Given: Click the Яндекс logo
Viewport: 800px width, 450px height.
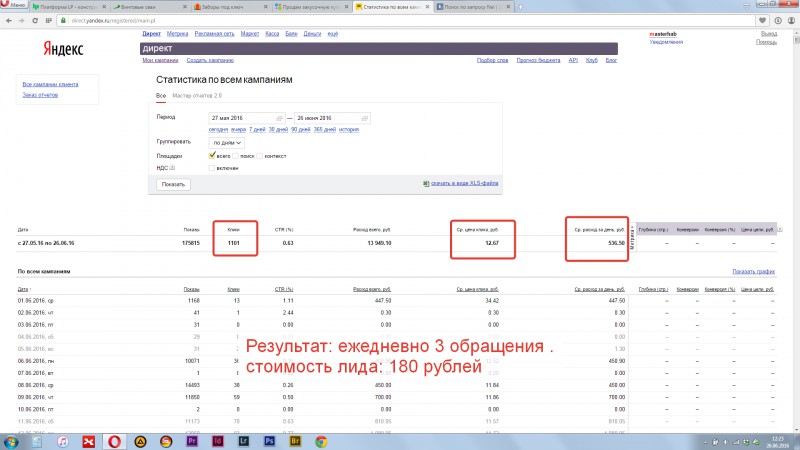Looking at the screenshot, I should (63, 49).
